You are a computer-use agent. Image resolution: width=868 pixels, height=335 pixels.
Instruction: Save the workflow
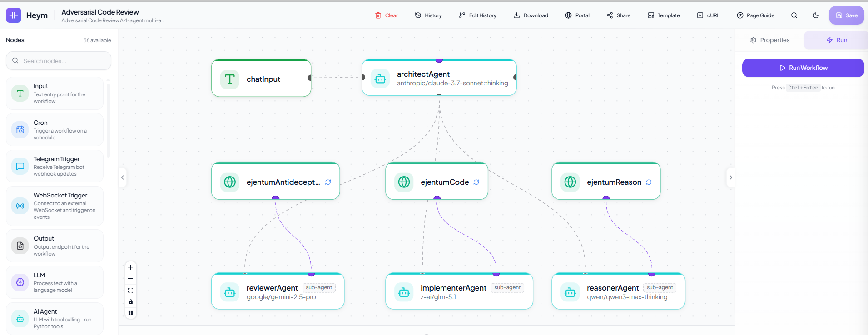(847, 15)
